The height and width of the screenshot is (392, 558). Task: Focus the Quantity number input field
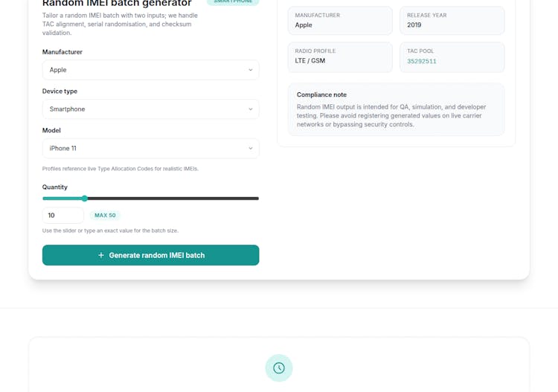[62, 216]
